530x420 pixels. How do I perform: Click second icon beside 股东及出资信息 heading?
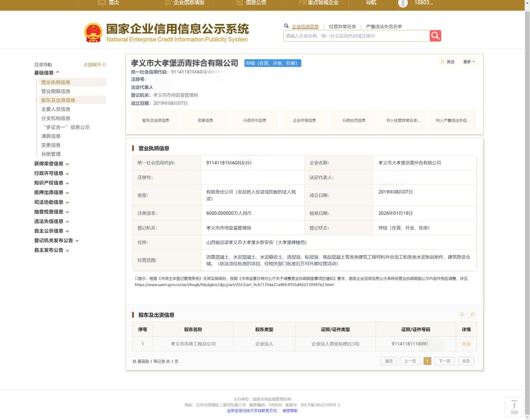(x=473, y=315)
